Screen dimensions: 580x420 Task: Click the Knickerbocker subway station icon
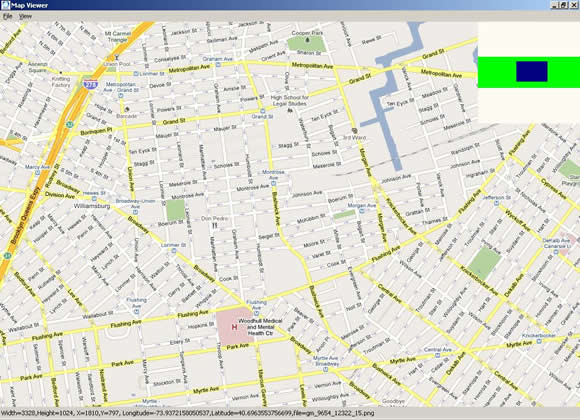click(539, 341)
